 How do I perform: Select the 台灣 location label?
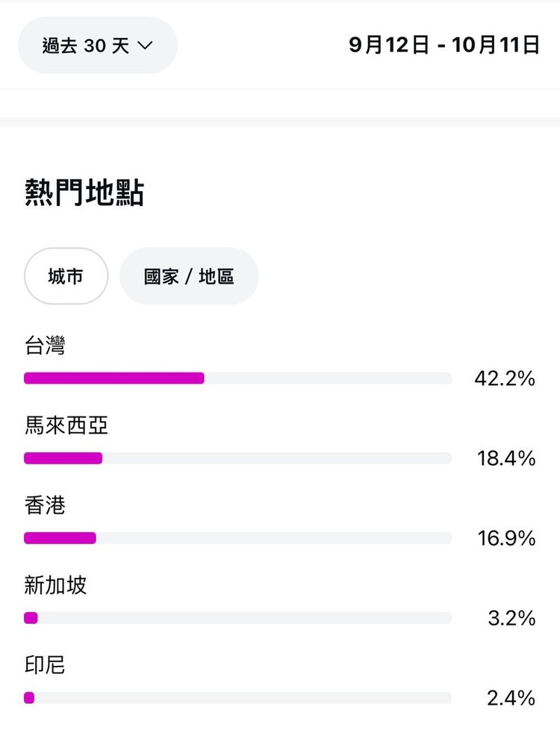[45, 346]
